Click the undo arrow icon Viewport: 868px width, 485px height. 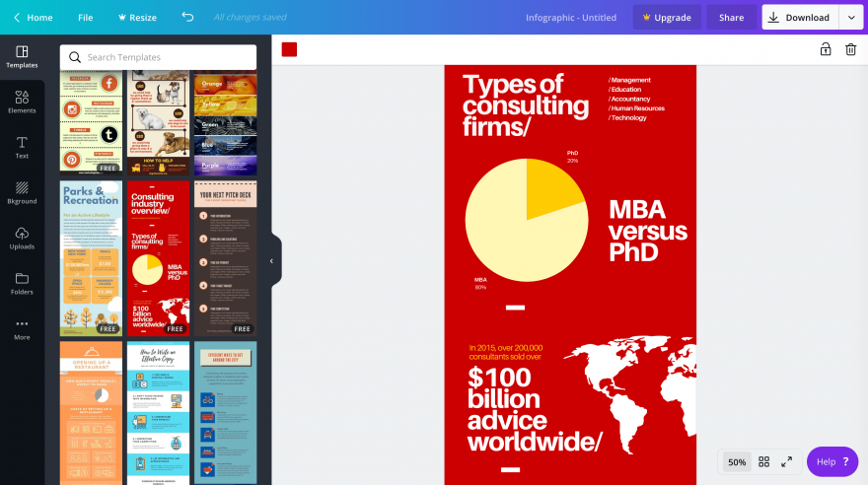click(187, 18)
